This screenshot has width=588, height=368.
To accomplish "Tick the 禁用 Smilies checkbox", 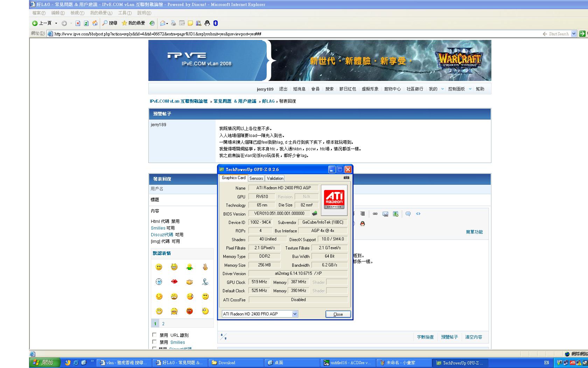I will point(154,342).
